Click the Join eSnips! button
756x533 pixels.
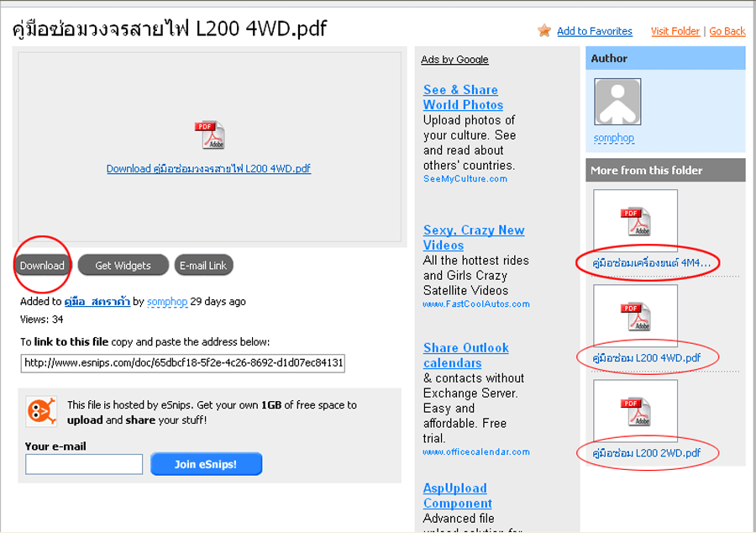point(207,464)
